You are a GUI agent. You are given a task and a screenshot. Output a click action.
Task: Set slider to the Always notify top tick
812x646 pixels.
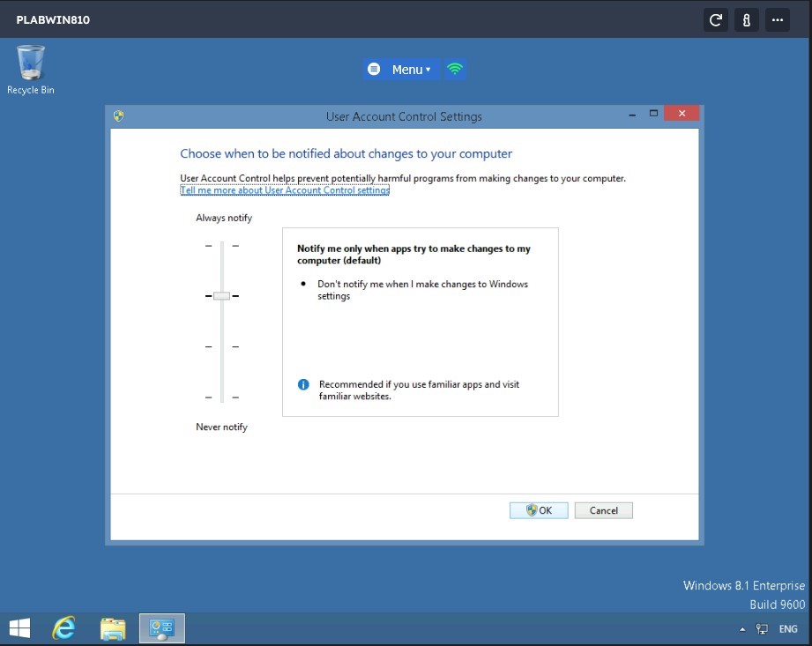[x=221, y=246]
